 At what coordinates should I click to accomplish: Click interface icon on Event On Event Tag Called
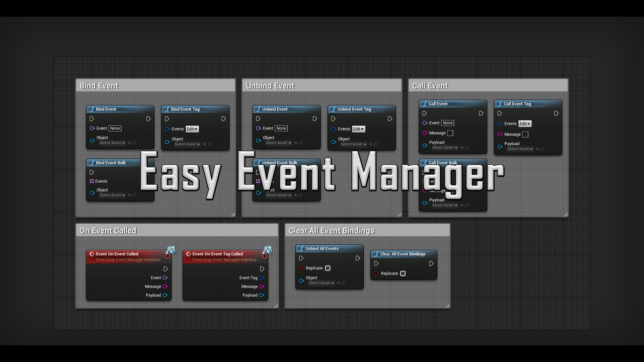pos(267,250)
